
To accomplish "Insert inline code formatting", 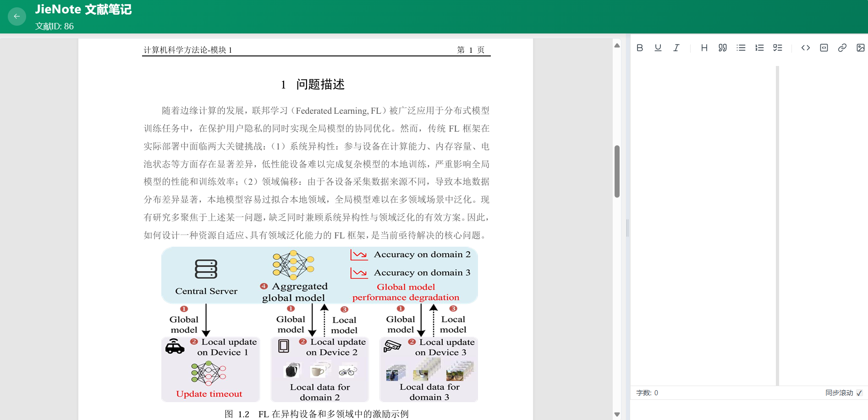I will point(806,48).
